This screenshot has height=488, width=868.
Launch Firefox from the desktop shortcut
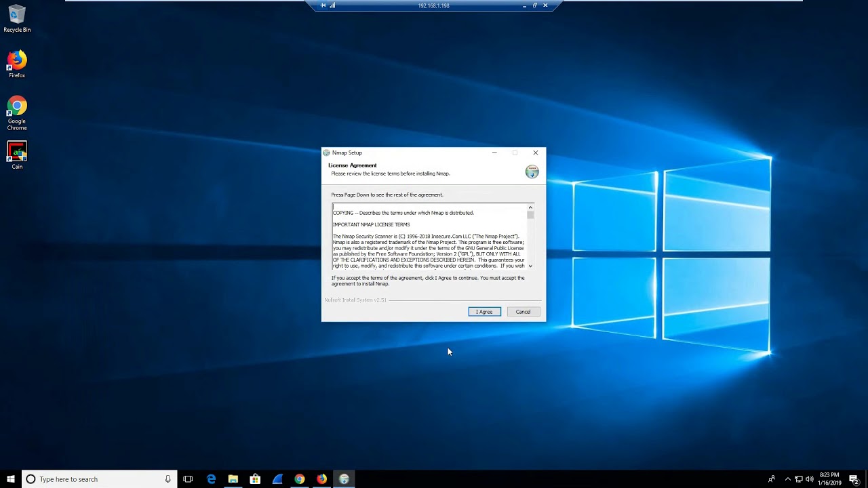(17, 64)
